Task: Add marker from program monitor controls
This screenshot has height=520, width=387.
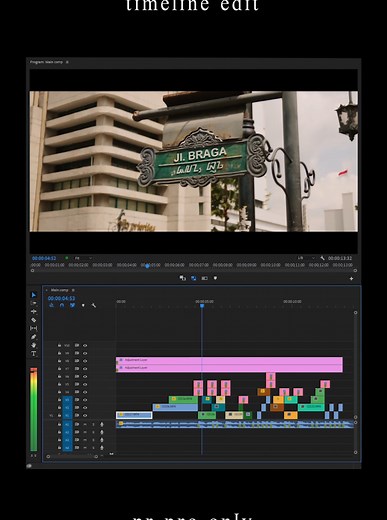Action: pyautogui.click(x=215, y=278)
